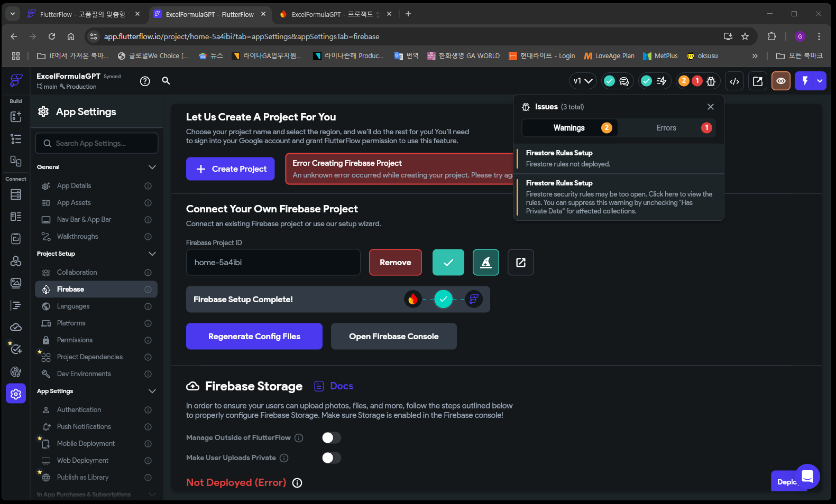
Task: Open Dev Environments settings
Action: coord(96,374)
